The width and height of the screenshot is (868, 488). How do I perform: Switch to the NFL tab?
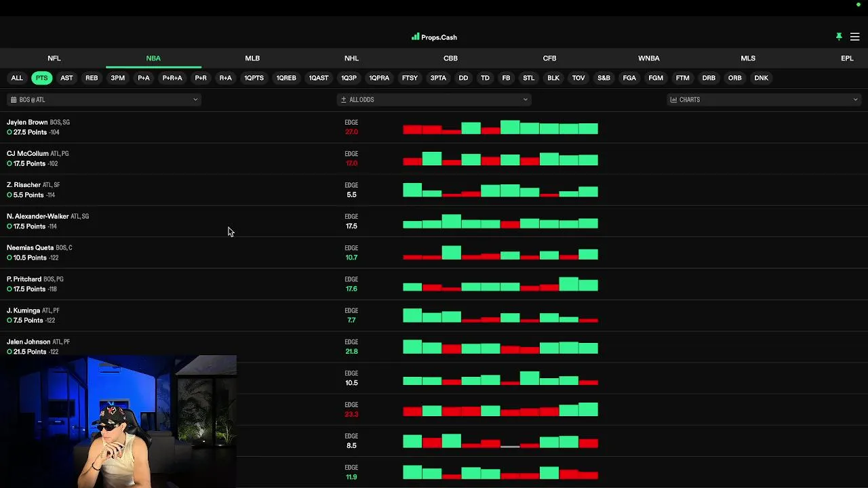click(54, 58)
